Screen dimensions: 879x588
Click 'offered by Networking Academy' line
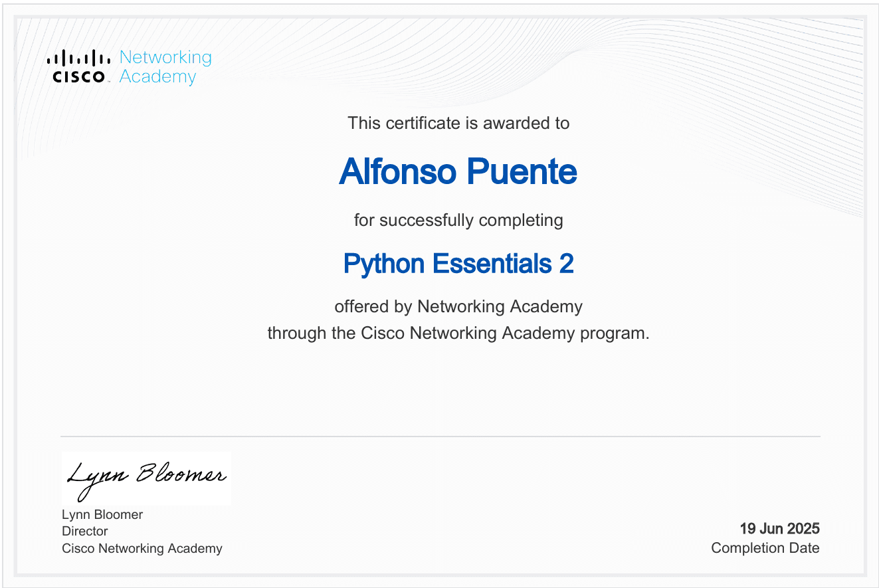coord(458,307)
